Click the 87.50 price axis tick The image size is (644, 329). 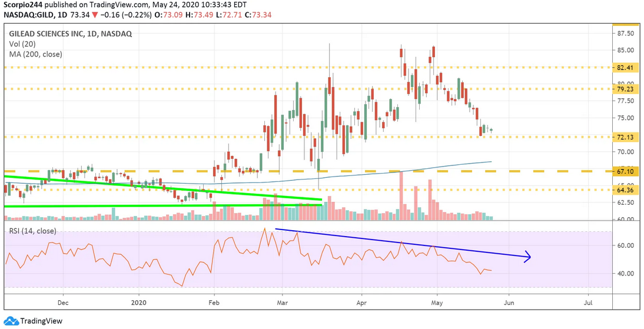(625, 34)
